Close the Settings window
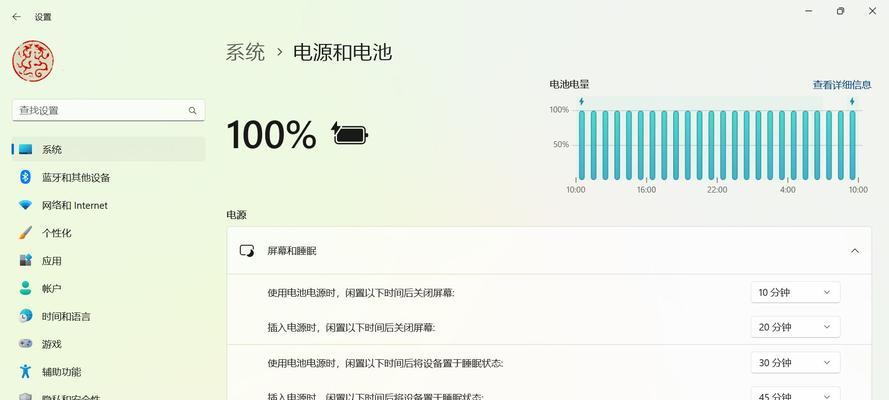Viewport: 889px width, 400px height. 873,11
